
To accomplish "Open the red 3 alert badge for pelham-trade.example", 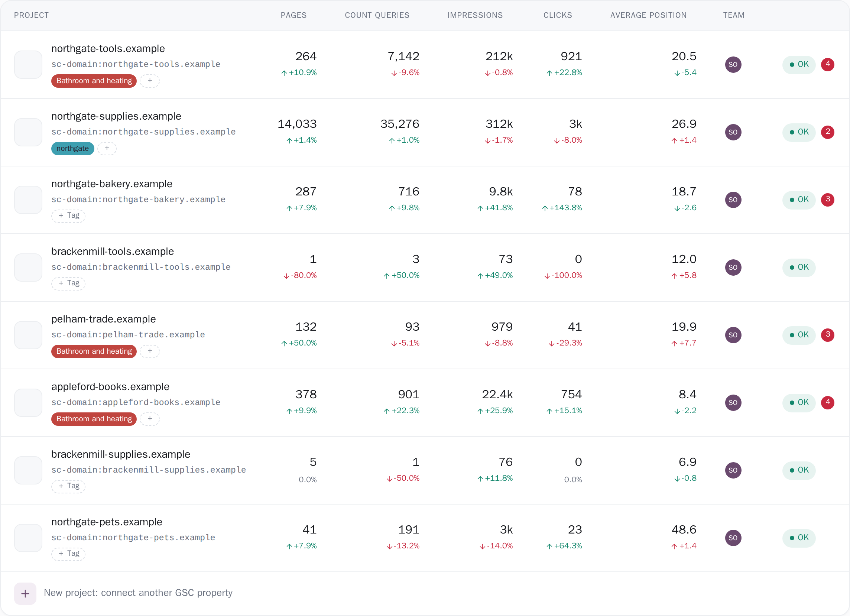I will pos(827,335).
